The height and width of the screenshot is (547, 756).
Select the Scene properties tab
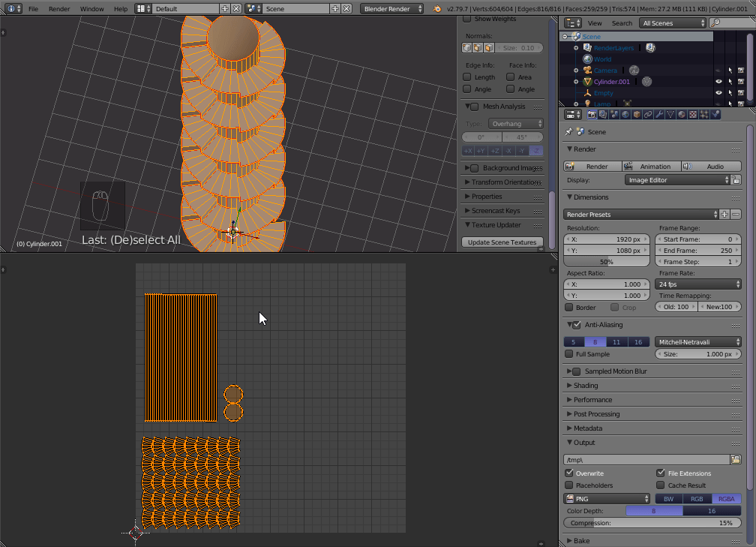point(614,114)
